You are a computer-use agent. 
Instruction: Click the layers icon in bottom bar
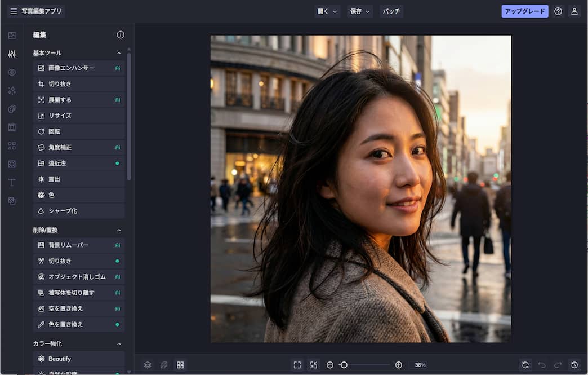(148, 365)
